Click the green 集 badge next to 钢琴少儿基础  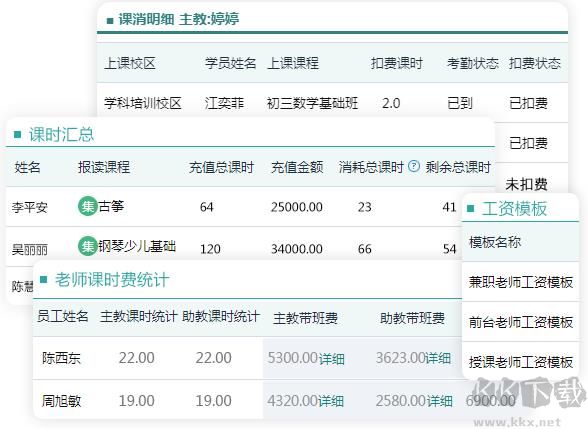click(87, 246)
